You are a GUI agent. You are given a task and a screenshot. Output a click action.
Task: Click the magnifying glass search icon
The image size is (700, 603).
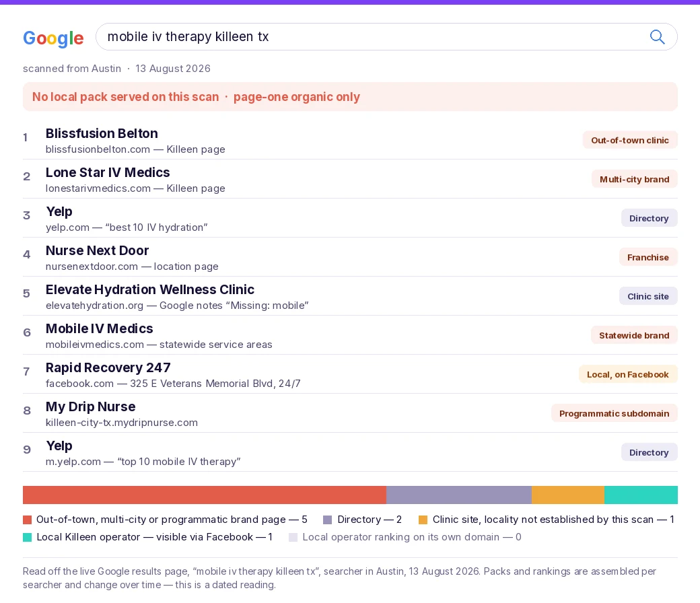pyautogui.click(x=657, y=36)
